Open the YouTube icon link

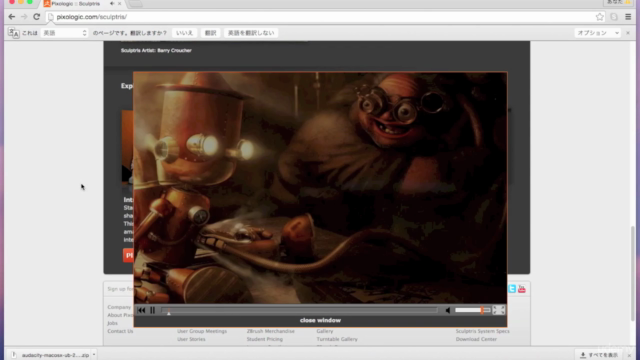[522, 289]
